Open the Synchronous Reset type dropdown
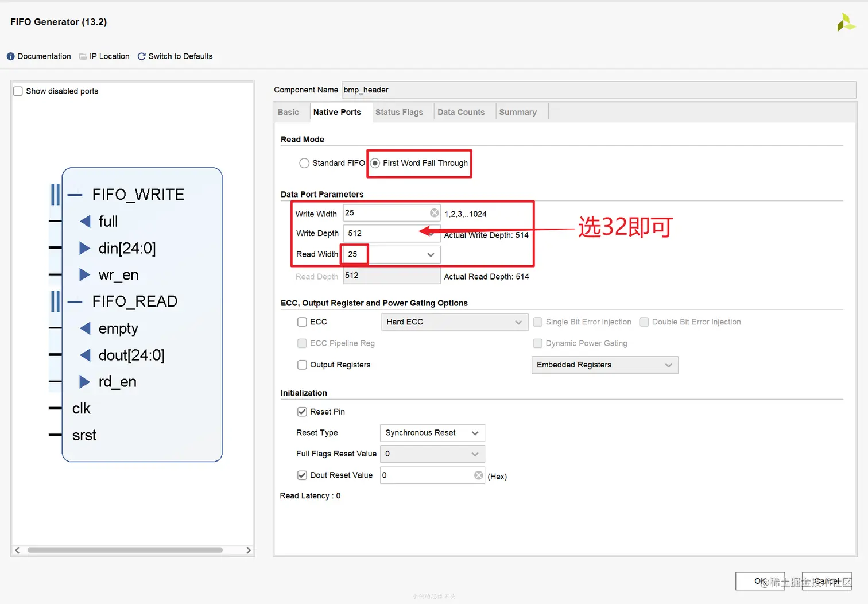The image size is (868, 604). tap(432, 433)
